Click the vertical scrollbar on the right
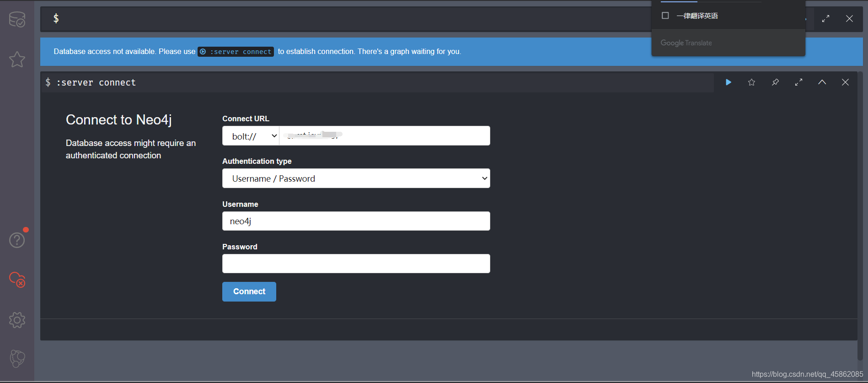The width and height of the screenshot is (868, 383). click(x=860, y=215)
